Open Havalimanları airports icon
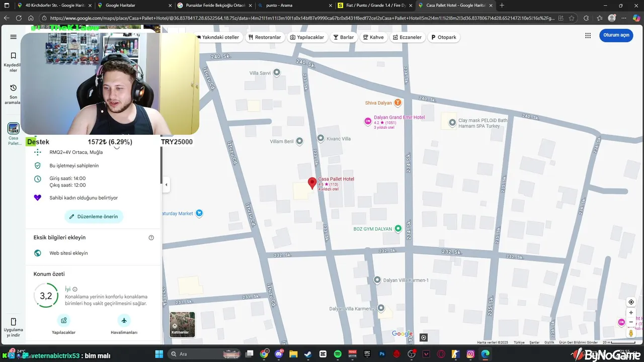The height and width of the screenshot is (362, 644). click(x=124, y=320)
